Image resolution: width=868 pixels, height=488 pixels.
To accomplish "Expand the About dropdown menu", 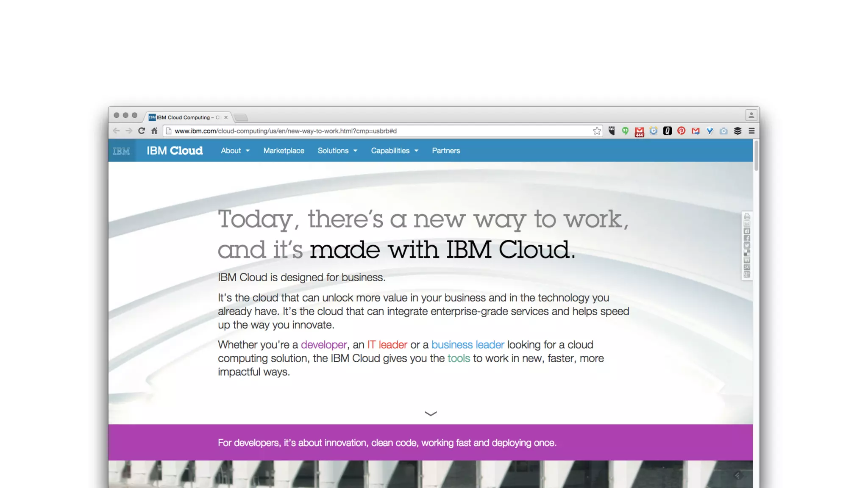I will [235, 151].
